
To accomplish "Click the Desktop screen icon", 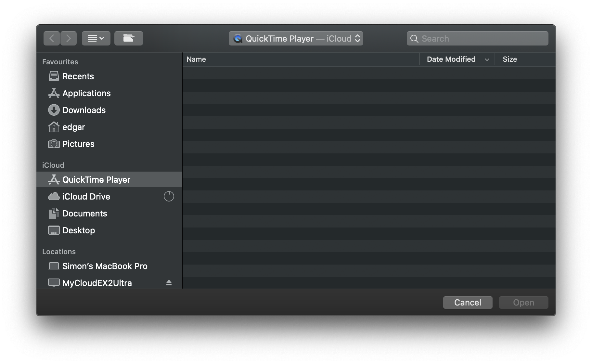I will (x=54, y=230).
